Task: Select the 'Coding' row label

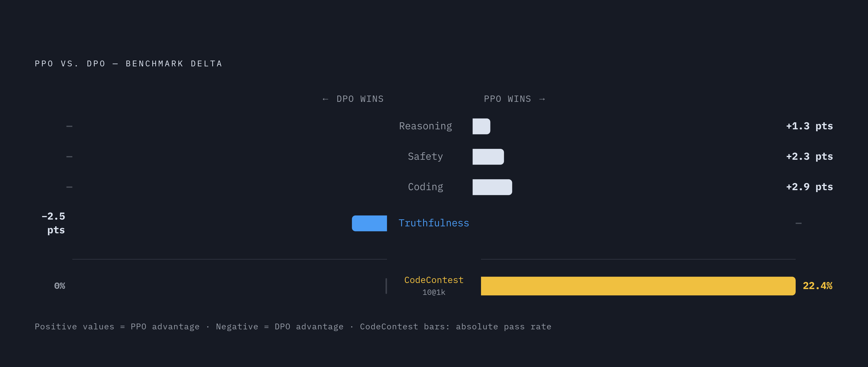Action: [x=425, y=187]
